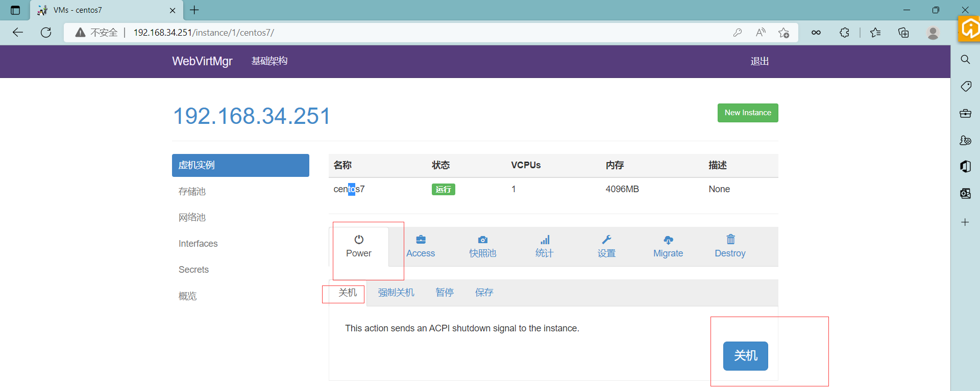Screen dimensions: 980x391
Task: Click the 状态 column header
Action: (x=441, y=165)
